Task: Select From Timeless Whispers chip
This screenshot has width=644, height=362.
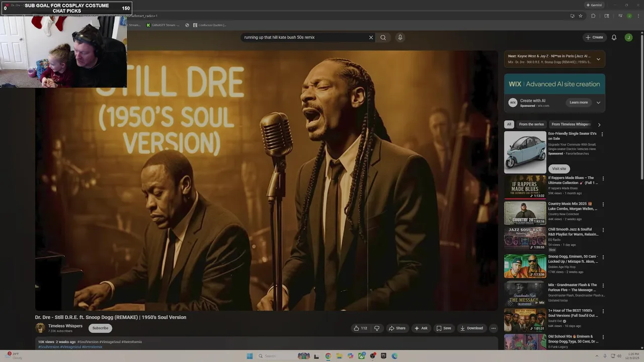Action: 571,124
